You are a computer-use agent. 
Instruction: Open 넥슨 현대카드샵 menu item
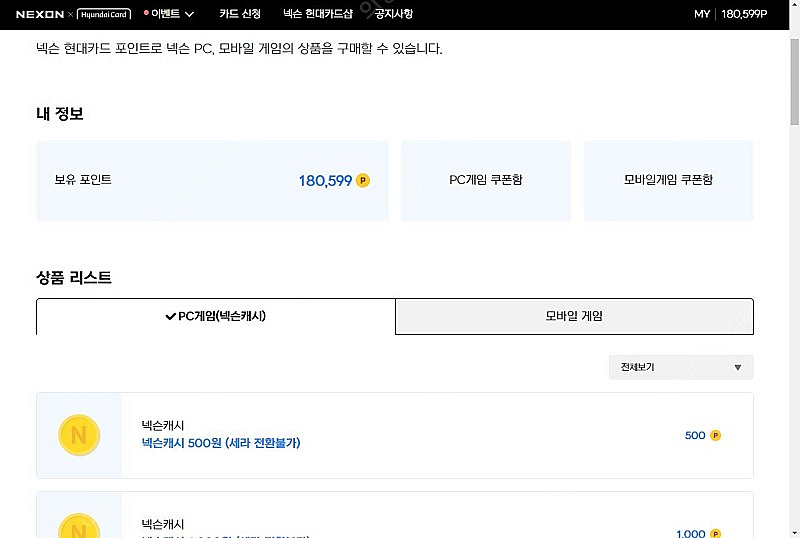coord(318,14)
